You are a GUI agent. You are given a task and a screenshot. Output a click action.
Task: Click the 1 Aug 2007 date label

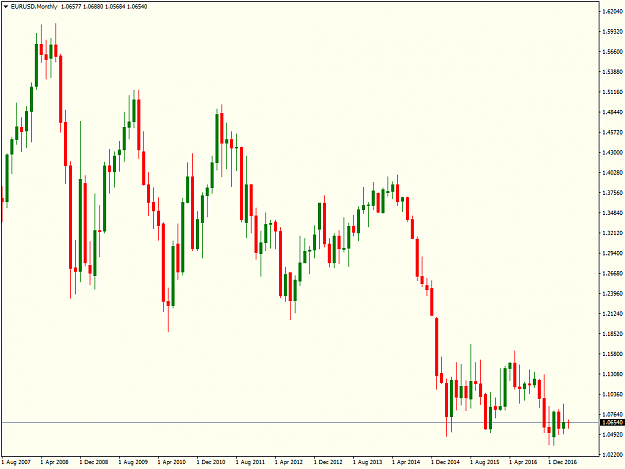coord(16,462)
